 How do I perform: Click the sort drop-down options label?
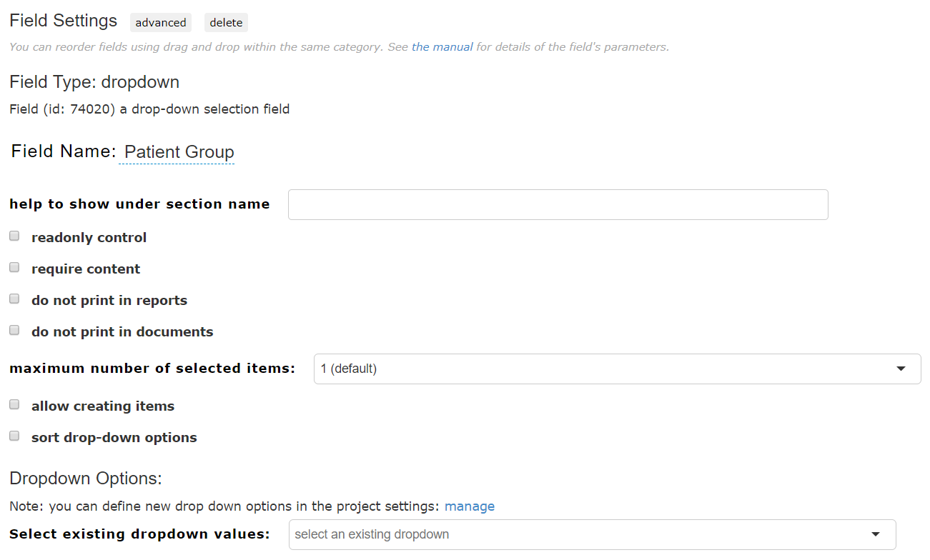point(114,438)
